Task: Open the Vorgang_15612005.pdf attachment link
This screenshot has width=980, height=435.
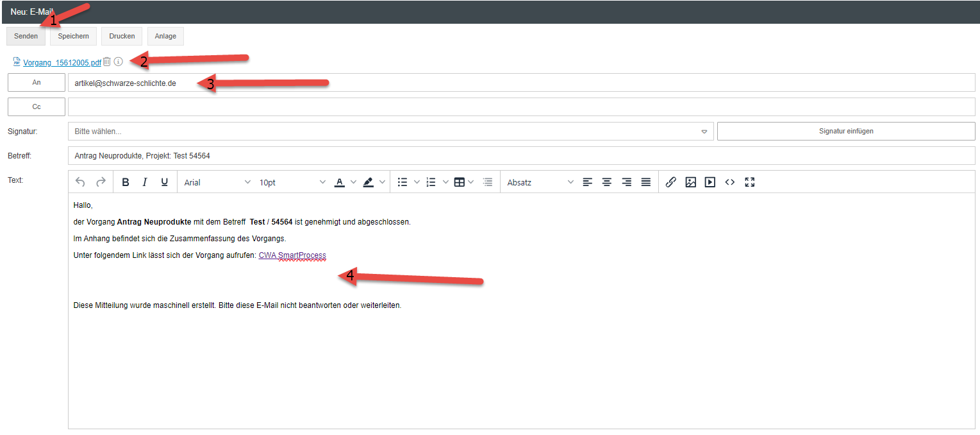Action: tap(62, 63)
